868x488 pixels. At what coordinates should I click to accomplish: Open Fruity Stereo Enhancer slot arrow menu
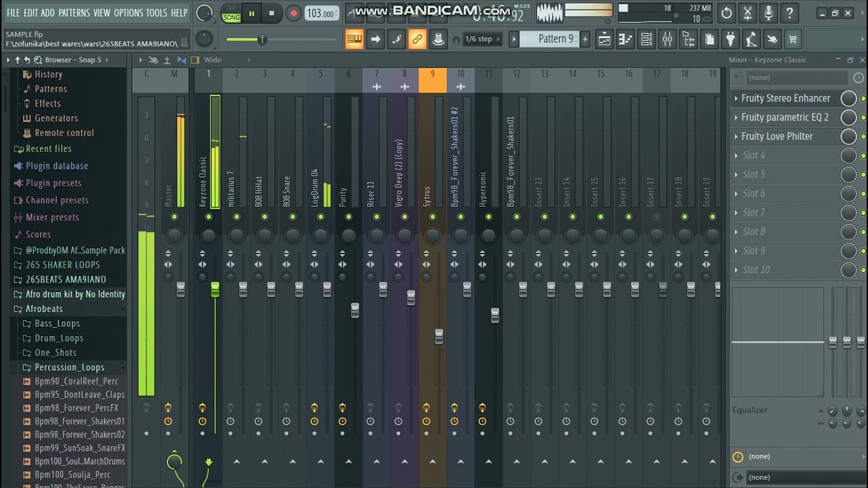[x=736, y=98]
